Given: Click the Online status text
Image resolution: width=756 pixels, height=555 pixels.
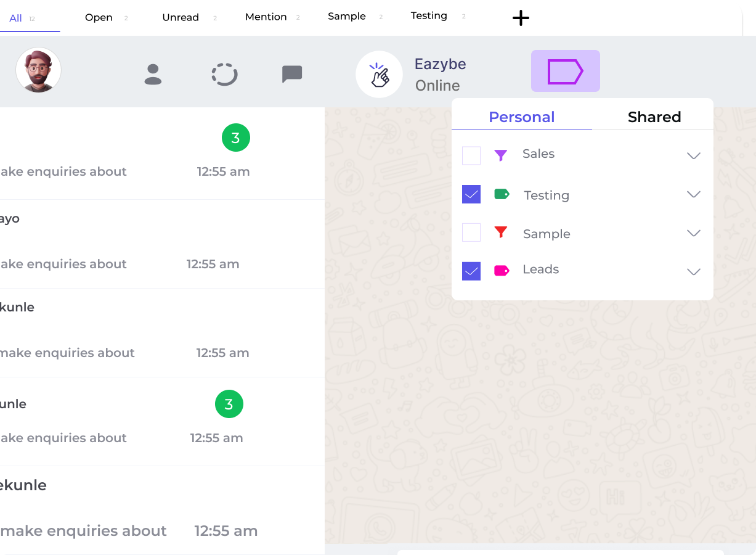Looking at the screenshot, I should click(x=437, y=86).
